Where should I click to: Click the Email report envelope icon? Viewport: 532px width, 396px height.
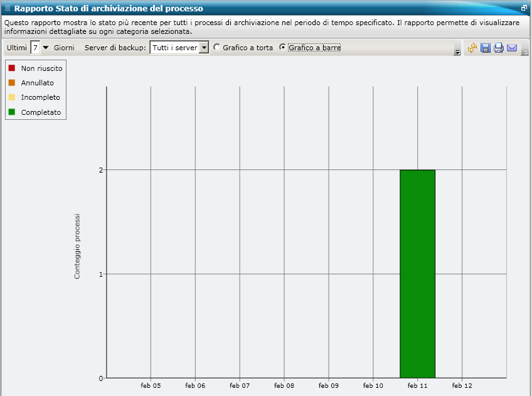(x=512, y=48)
